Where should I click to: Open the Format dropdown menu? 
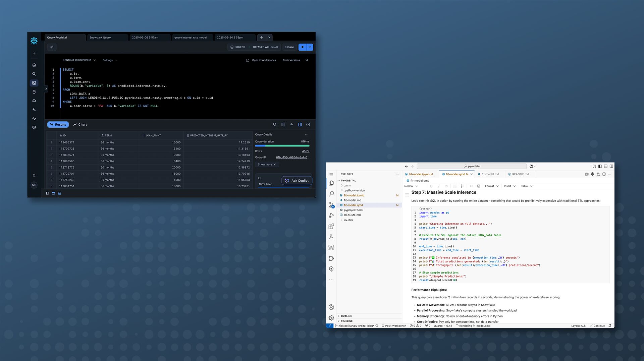coord(492,186)
